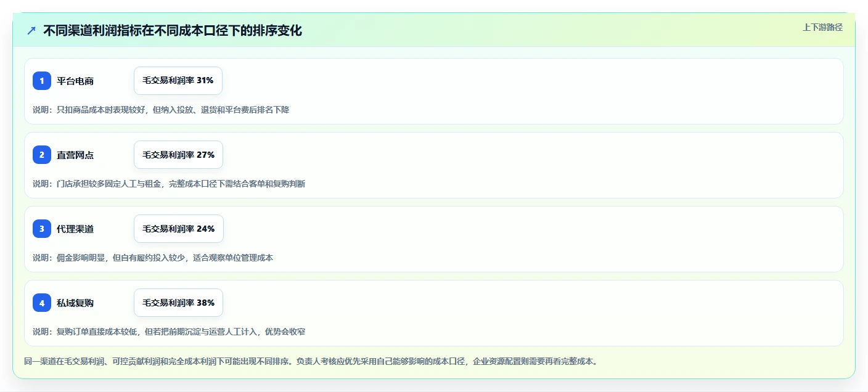Click the 直营网点 description about 固定人工与租金

point(169,184)
